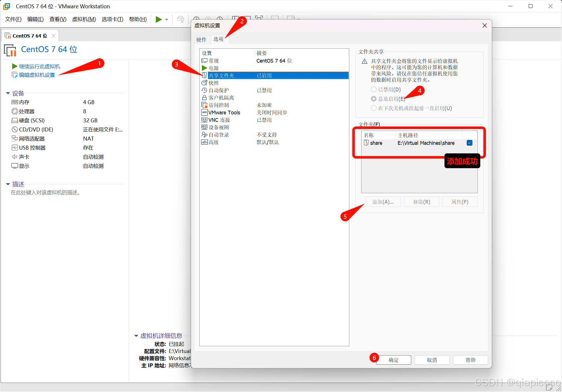Choose enable until next power off radio
Image resolution: width=562 pixels, height=392 pixels.
374,108
